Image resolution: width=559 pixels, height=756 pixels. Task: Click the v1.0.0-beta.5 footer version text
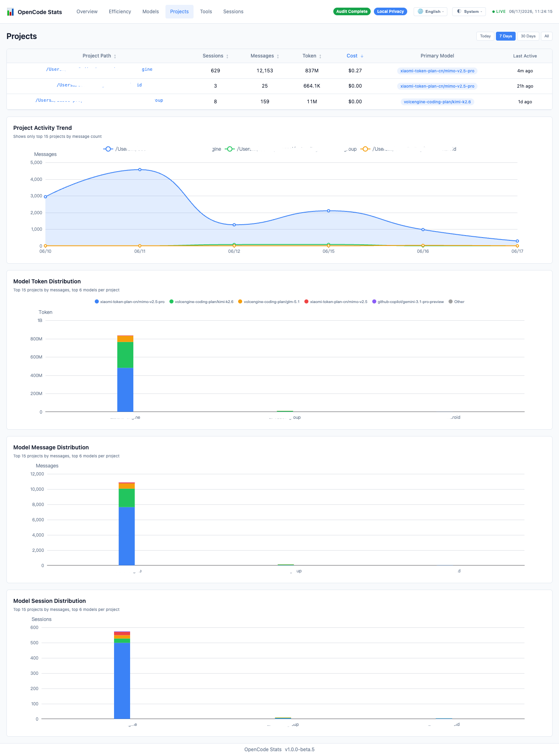[x=300, y=749]
